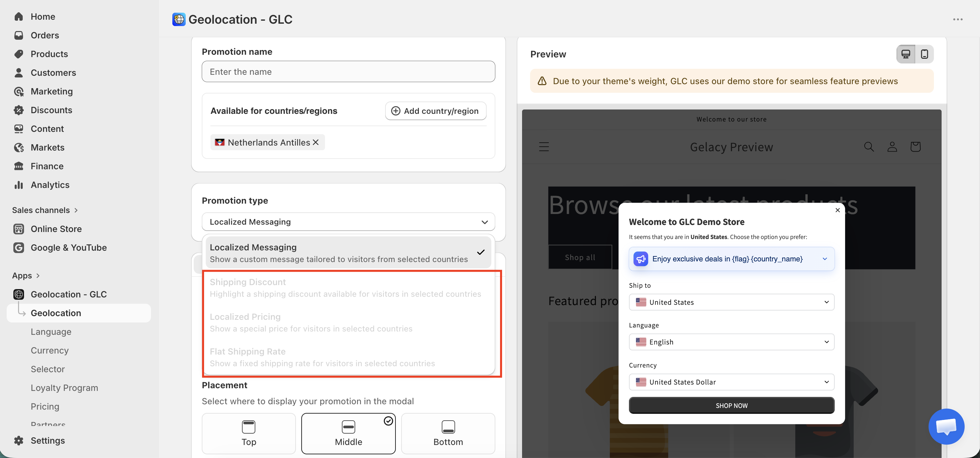Open Language submenu item
The width and height of the screenshot is (980, 458).
(x=51, y=332)
